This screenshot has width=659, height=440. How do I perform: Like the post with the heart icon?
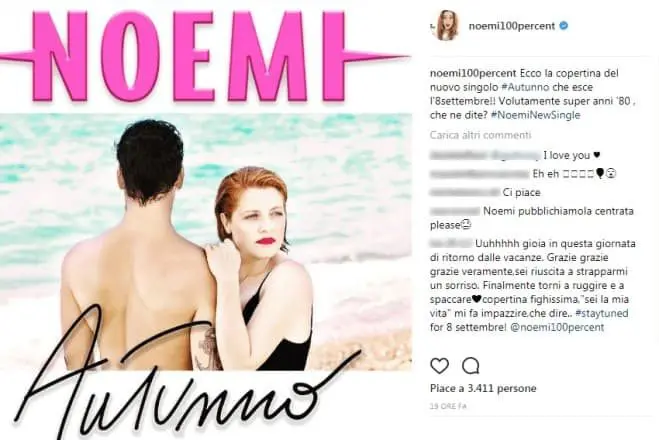pyautogui.click(x=440, y=366)
